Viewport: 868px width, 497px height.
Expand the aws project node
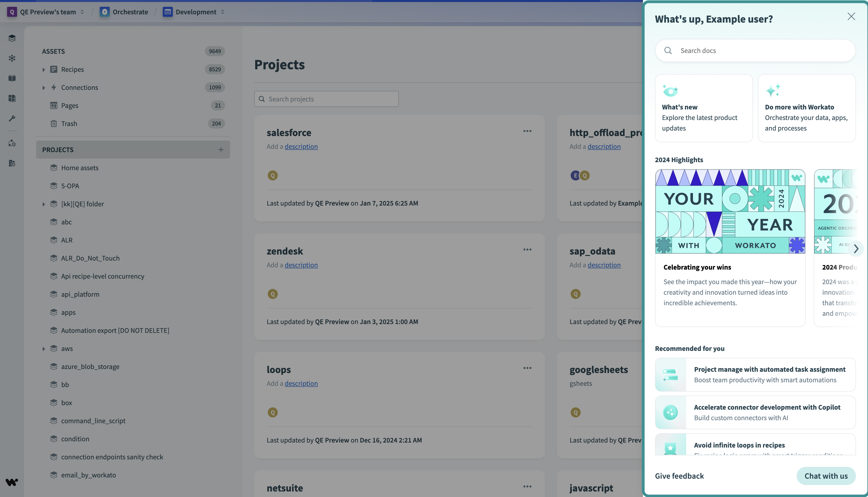click(44, 348)
